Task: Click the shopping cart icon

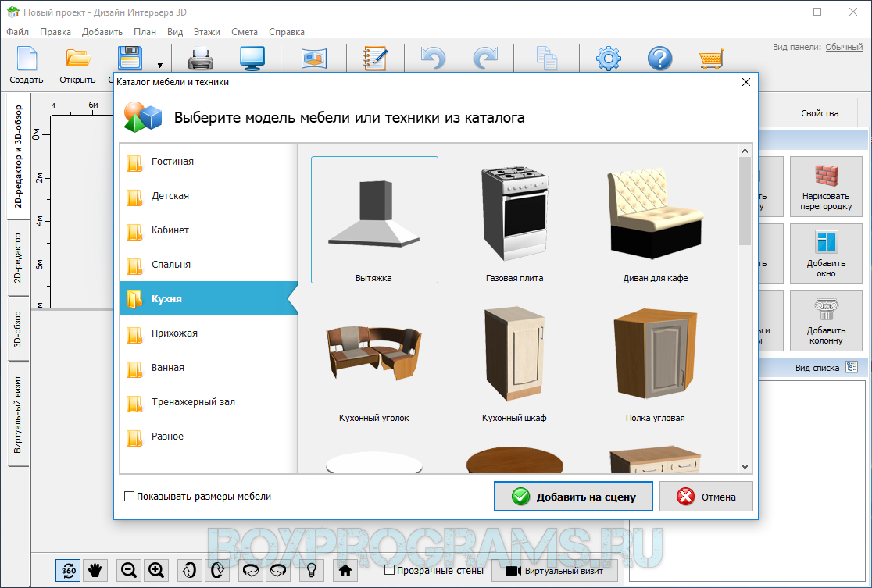Action: click(x=710, y=59)
